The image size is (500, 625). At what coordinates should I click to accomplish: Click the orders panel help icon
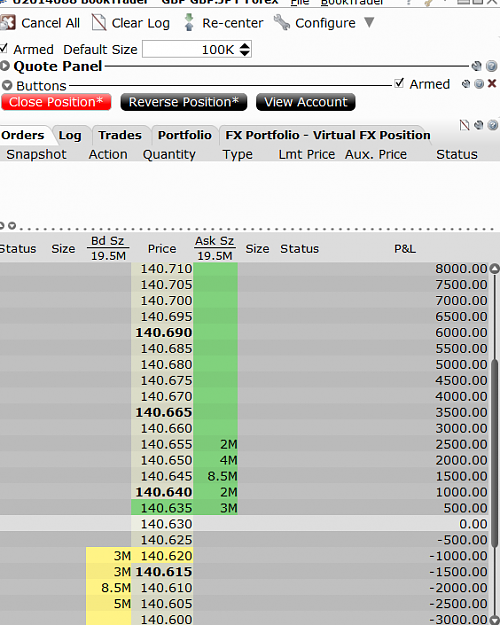[493, 125]
